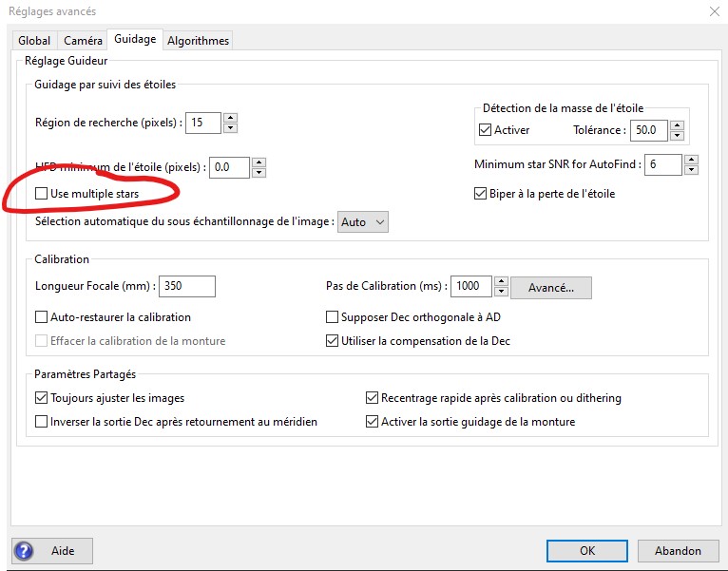This screenshot has height=571, width=728.
Task: Open the sous échantillonnage Auto dropdown
Action: [364, 222]
